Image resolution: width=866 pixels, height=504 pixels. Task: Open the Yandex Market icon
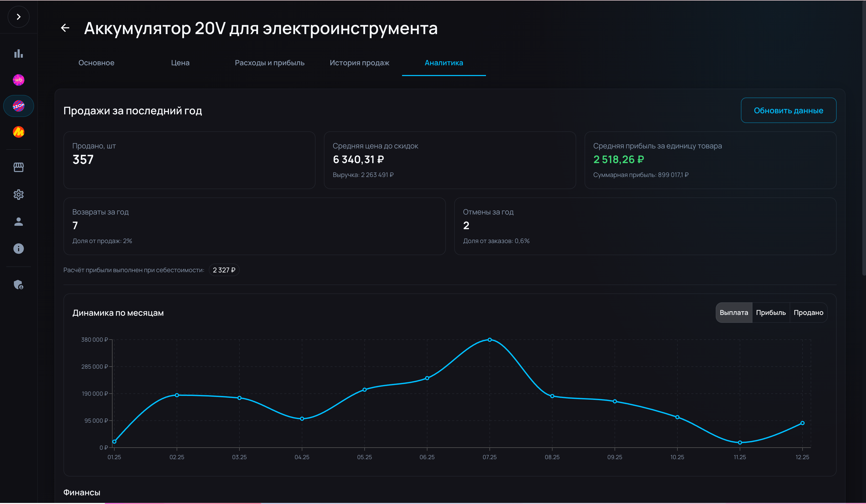coord(19,132)
